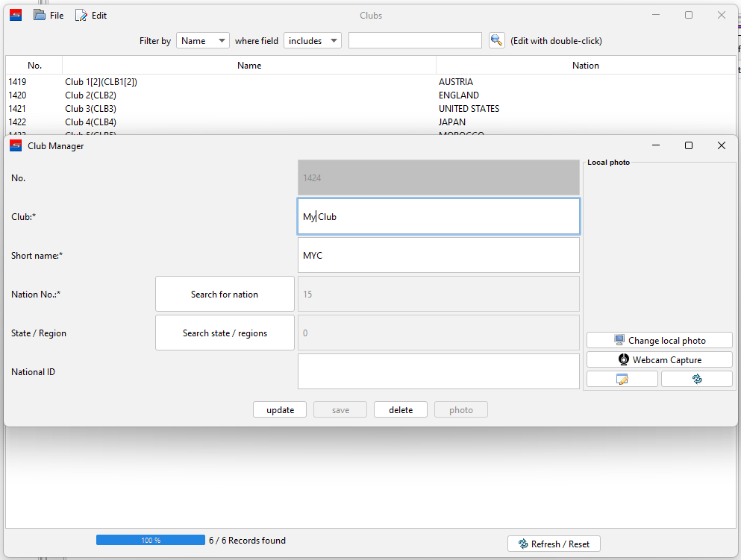The image size is (741, 560).
Task: Click the Refresh / Reset button
Action: point(554,544)
